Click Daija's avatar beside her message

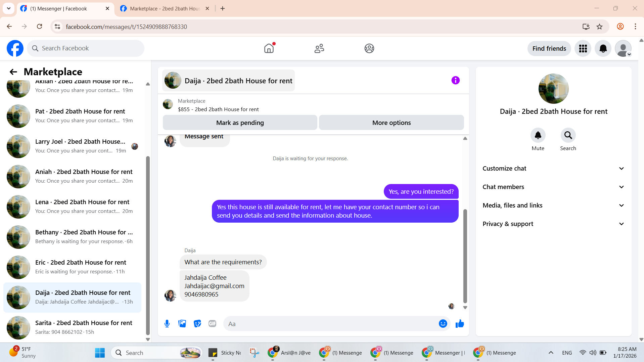click(x=170, y=296)
